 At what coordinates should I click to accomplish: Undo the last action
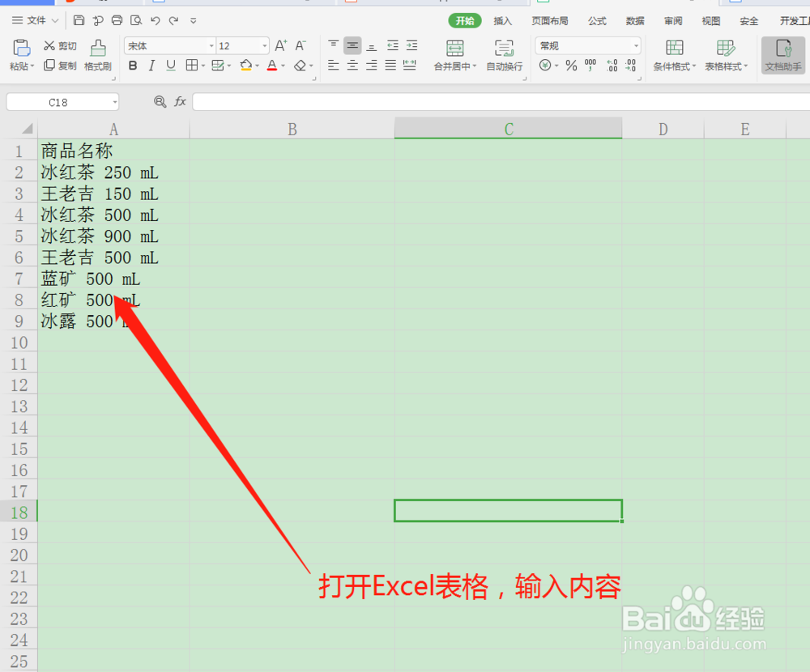[x=155, y=21]
